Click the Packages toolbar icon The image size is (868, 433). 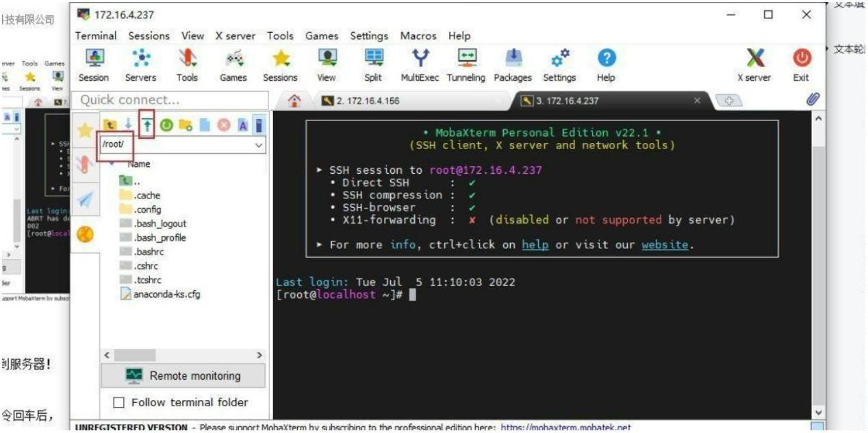(513, 57)
